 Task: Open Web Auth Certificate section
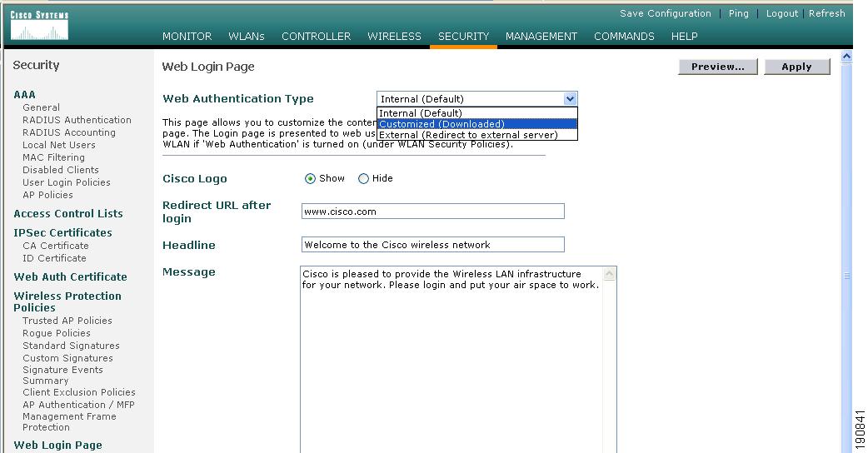pyautogui.click(x=70, y=277)
